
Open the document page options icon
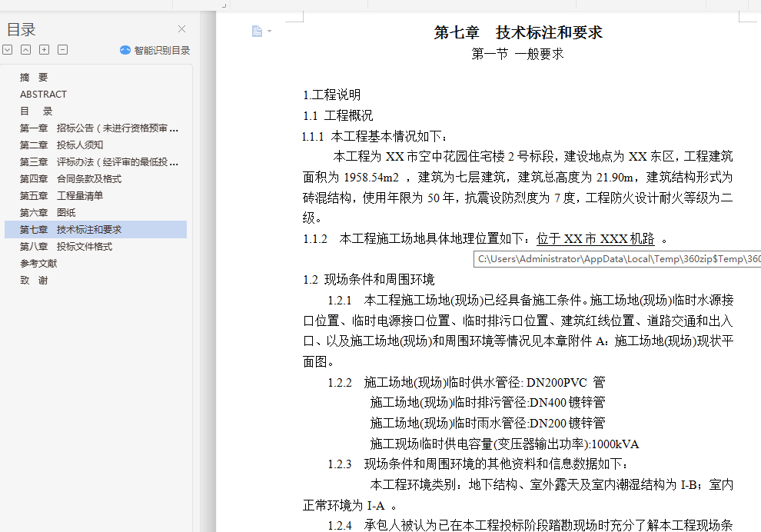[257, 31]
